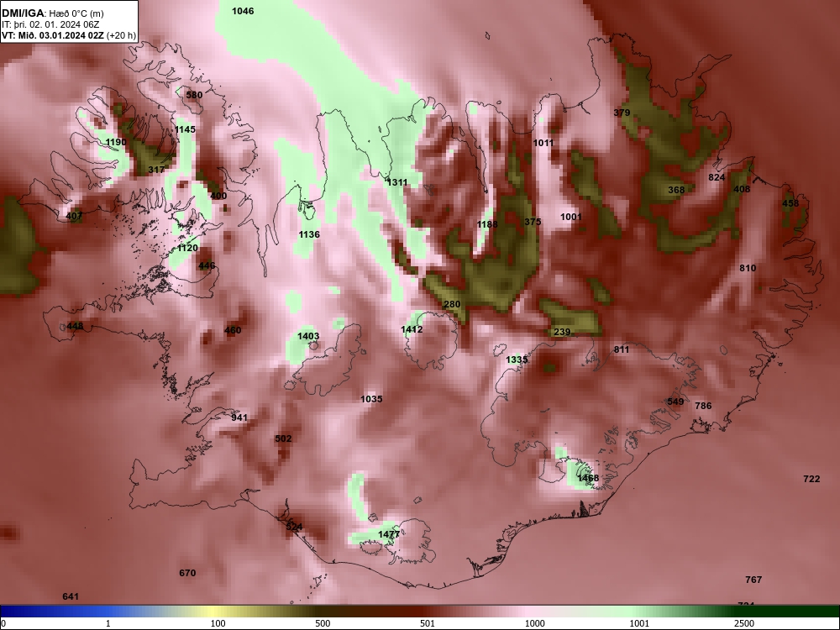Select the 400 map value

[x=218, y=196]
